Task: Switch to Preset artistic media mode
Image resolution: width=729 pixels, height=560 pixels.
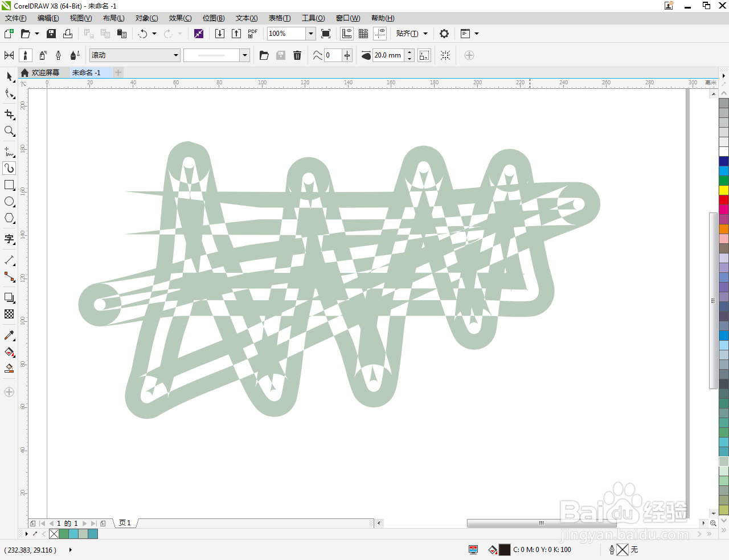Action: click(9, 55)
